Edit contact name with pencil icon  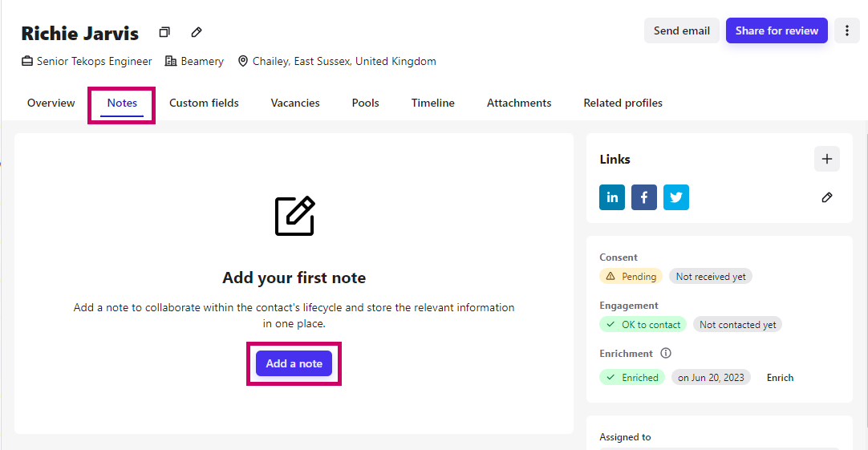click(197, 32)
